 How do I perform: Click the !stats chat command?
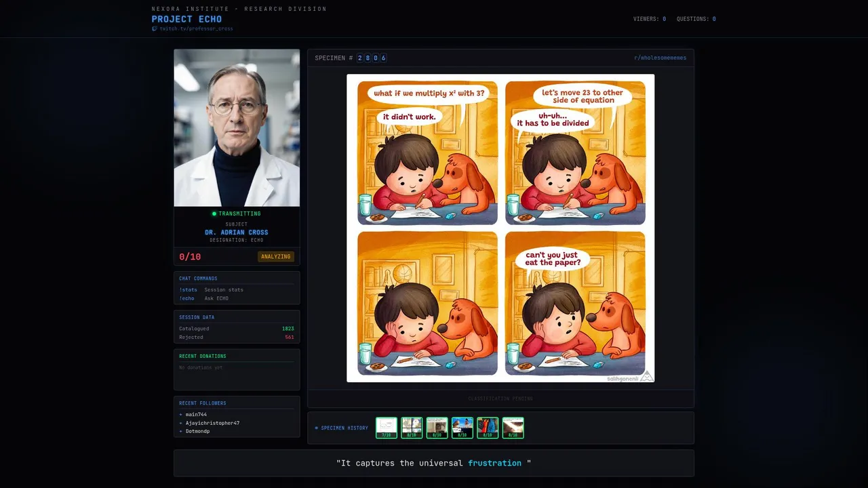(x=189, y=289)
